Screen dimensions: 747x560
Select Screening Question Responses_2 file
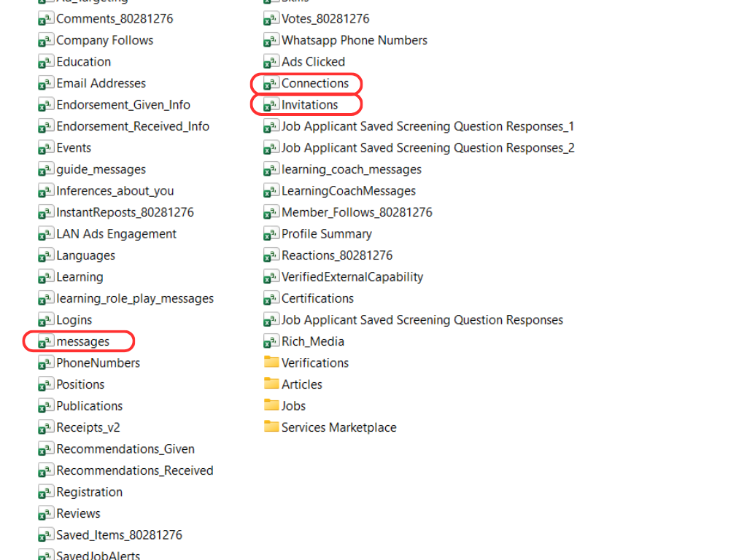[x=427, y=147]
